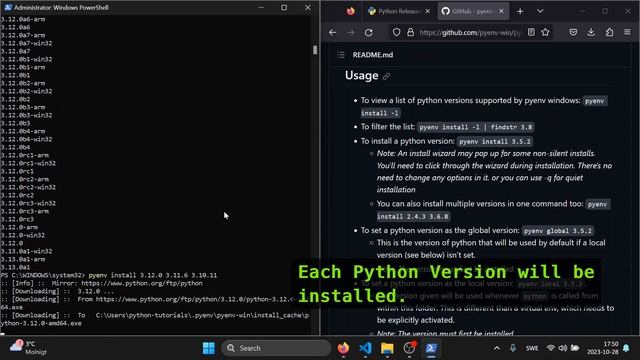This screenshot has height=360, width=640.
Task: Open a new Firefox tab
Action: 520,11
